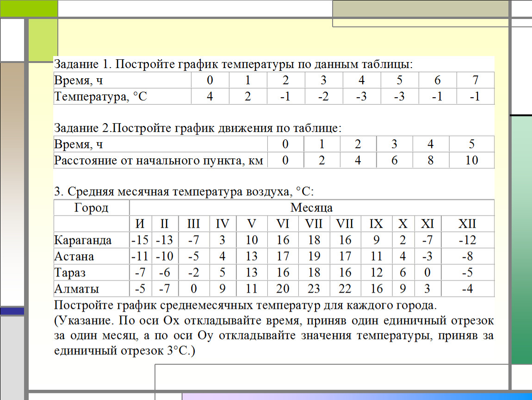This screenshot has height=400, width=532.
Task: Click 'Расстояние от начального пункта, км' label
Action: (159, 160)
